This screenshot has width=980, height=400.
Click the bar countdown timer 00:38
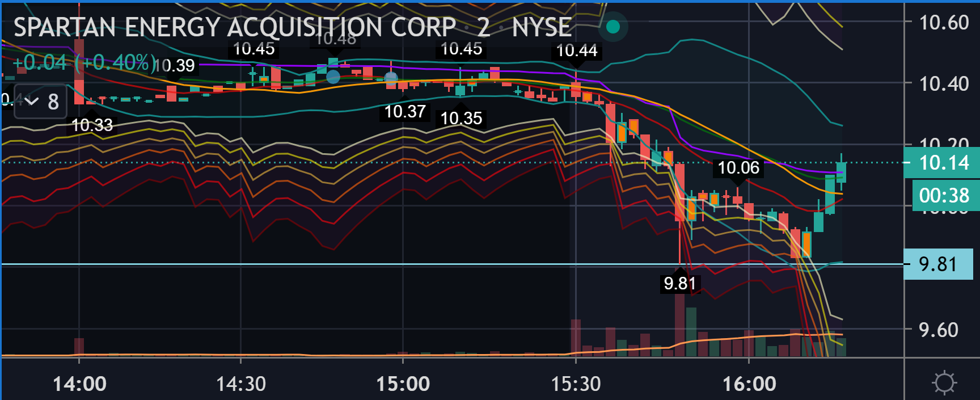click(945, 196)
